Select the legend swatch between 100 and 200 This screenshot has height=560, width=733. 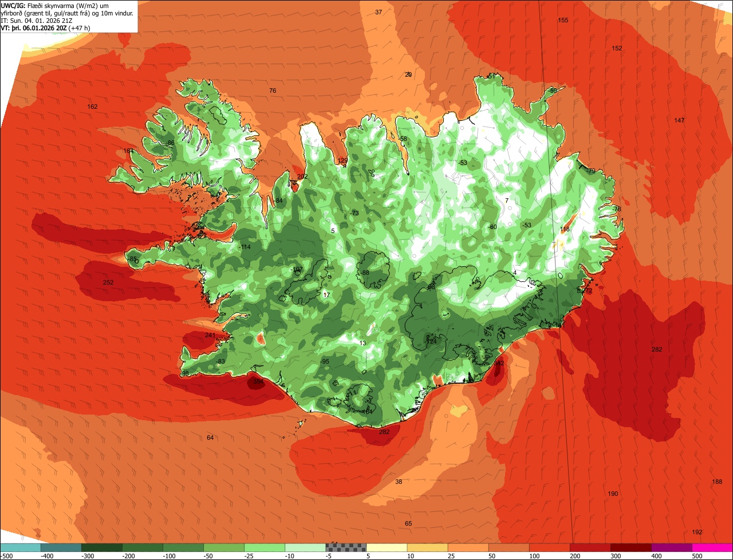coord(550,547)
